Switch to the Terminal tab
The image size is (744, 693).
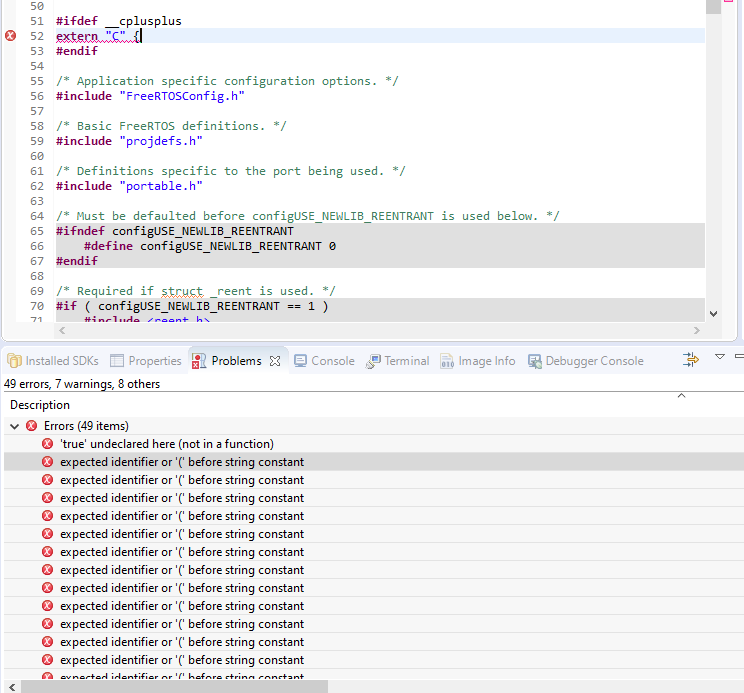[398, 361]
